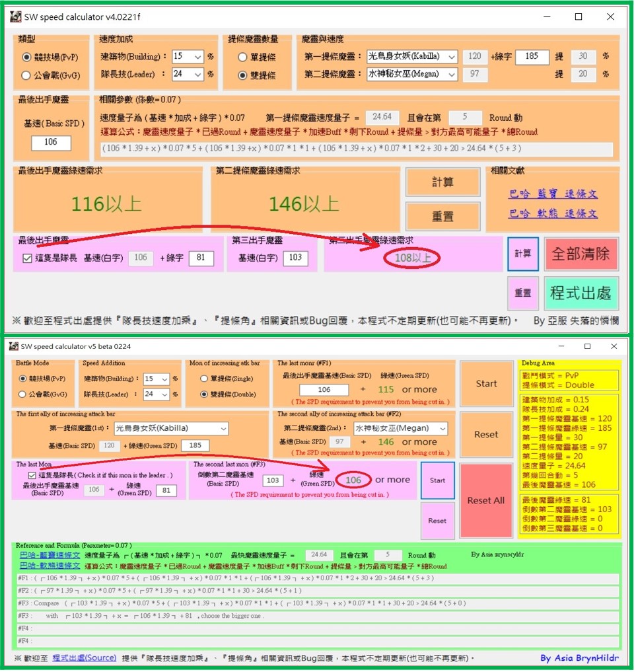This screenshot has width=636, height=672.
Task: Close the v5 beta calculator window
Action: tap(614, 346)
